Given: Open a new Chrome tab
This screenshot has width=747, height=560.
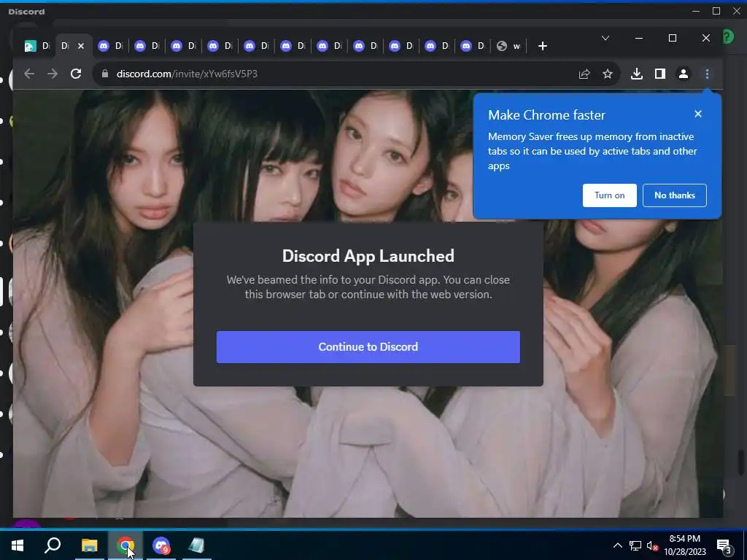Looking at the screenshot, I should (542, 46).
